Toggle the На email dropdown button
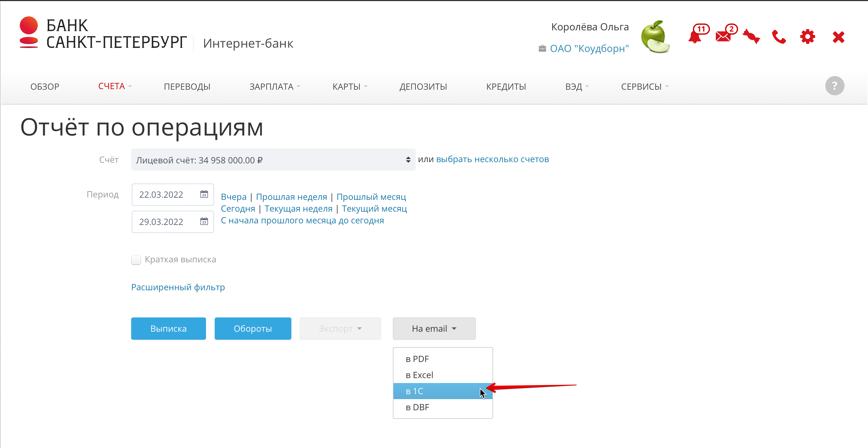868x448 pixels. point(434,329)
